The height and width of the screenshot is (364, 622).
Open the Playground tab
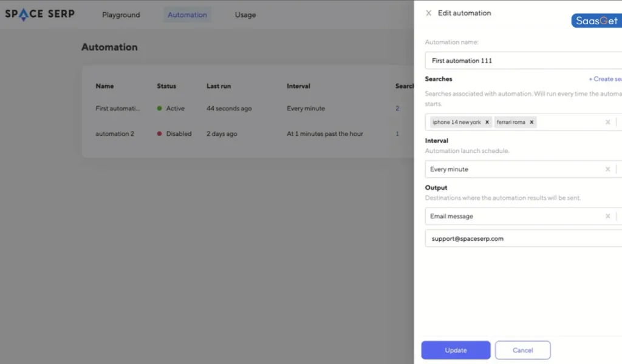coord(121,15)
